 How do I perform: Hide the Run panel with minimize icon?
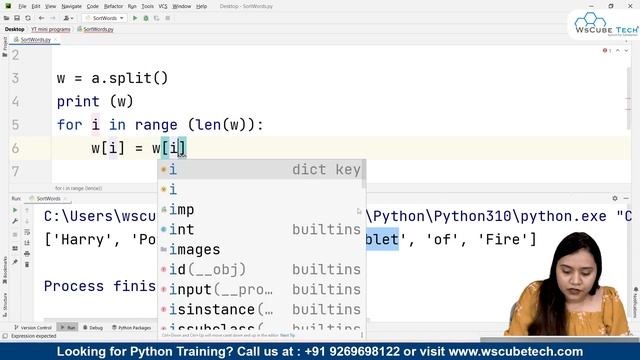(x=626, y=198)
